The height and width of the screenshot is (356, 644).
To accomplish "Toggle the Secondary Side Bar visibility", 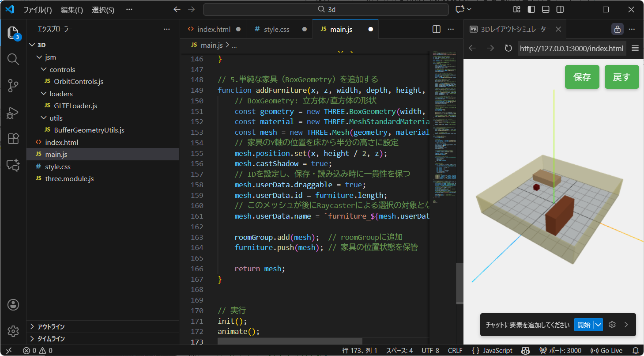I will click(560, 9).
